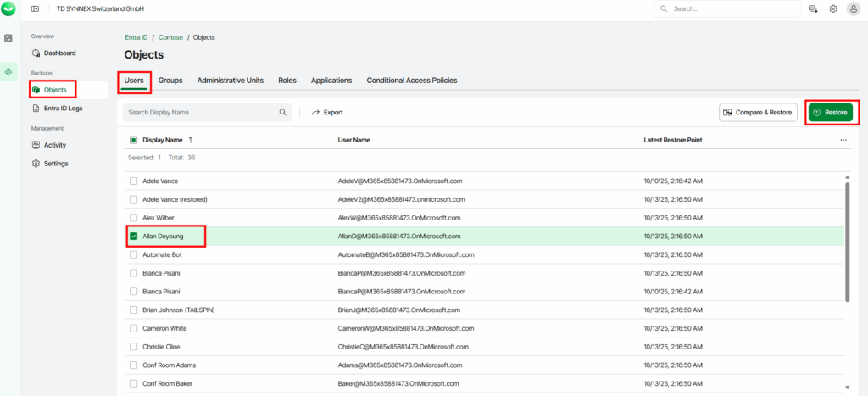
Task: Open the Conditional Access Policies tab
Action: click(411, 81)
